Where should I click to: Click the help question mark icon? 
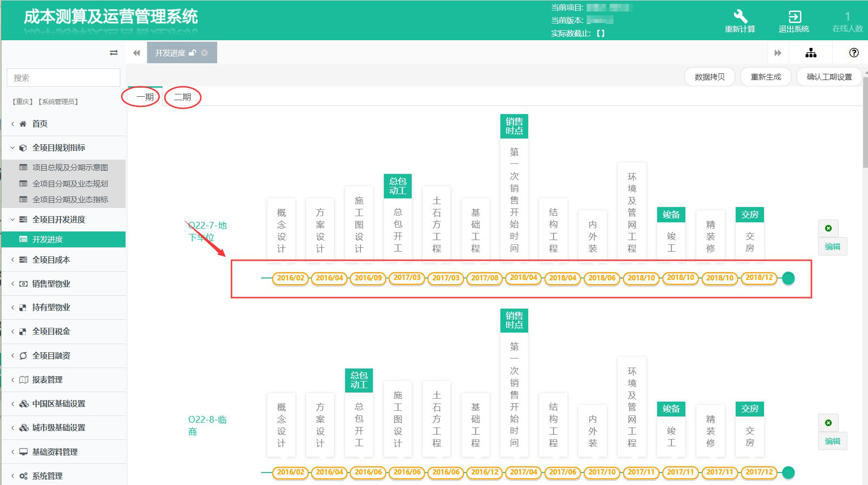click(x=854, y=53)
